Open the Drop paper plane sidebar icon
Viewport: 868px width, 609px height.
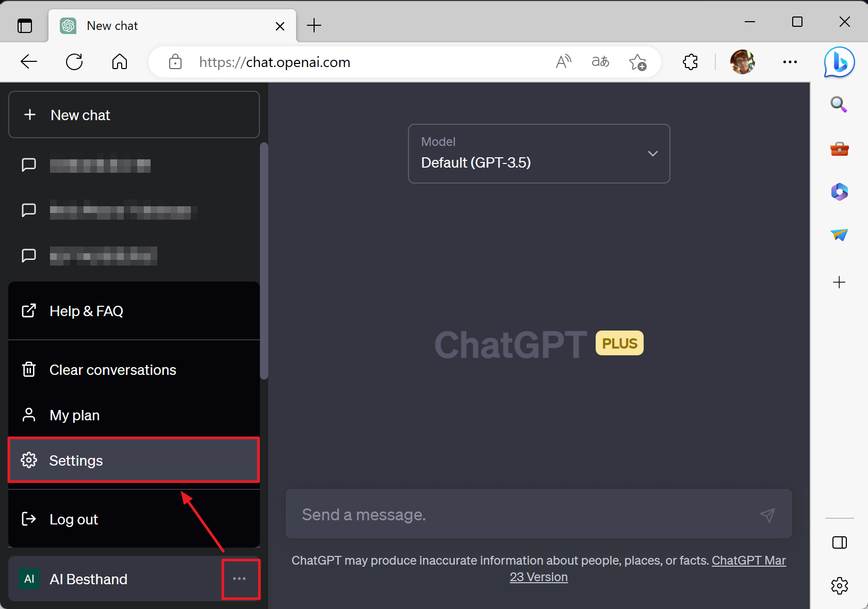(x=840, y=235)
